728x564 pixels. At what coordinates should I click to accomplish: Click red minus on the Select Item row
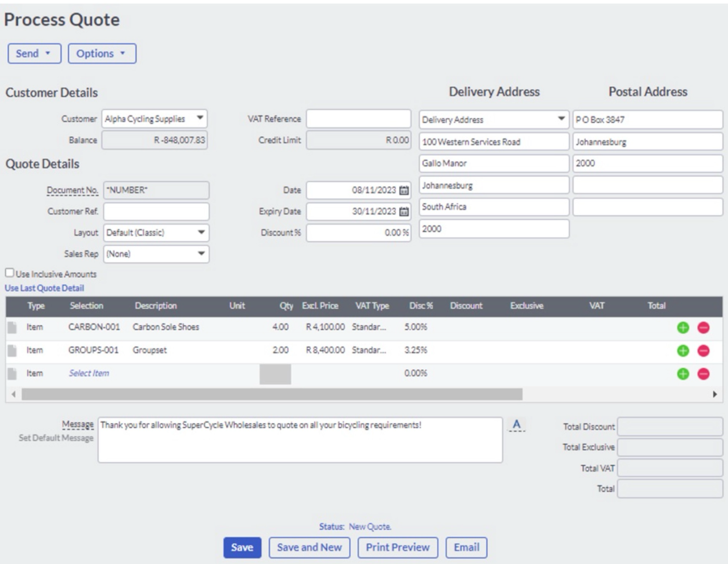[x=703, y=373]
